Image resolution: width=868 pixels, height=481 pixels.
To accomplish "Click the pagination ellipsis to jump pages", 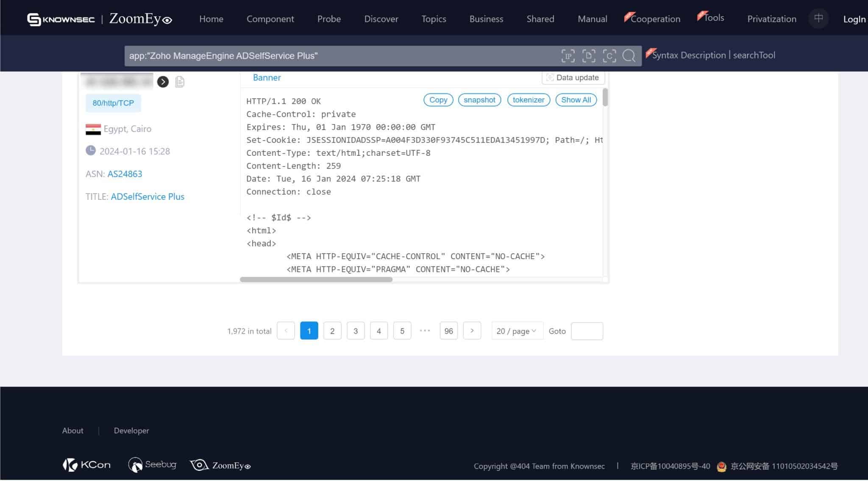I will point(425,331).
